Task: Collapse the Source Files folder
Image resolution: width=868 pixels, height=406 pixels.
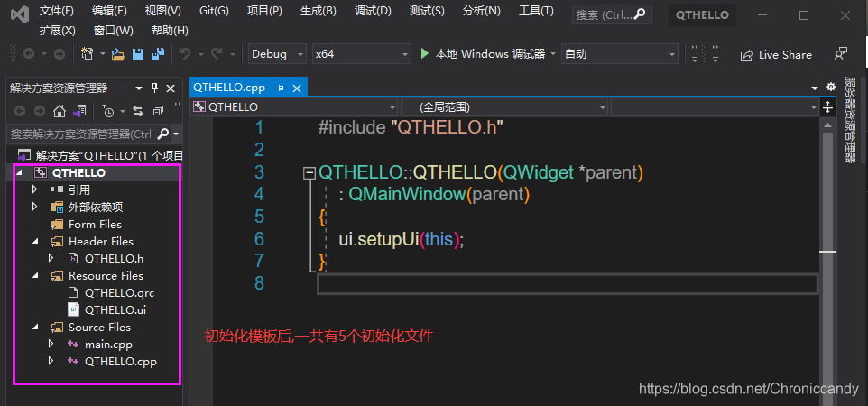Action: coord(36,328)
